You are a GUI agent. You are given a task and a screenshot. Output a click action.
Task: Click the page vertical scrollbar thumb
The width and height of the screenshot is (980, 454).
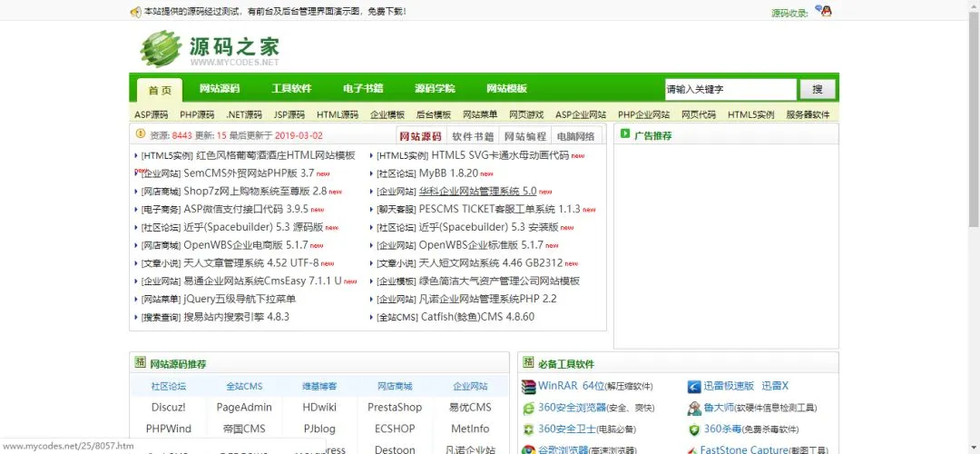coord(975,119)
